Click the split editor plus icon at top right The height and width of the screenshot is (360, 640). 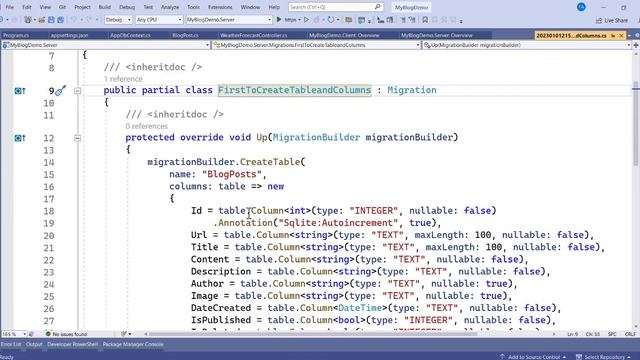[636, 45]
